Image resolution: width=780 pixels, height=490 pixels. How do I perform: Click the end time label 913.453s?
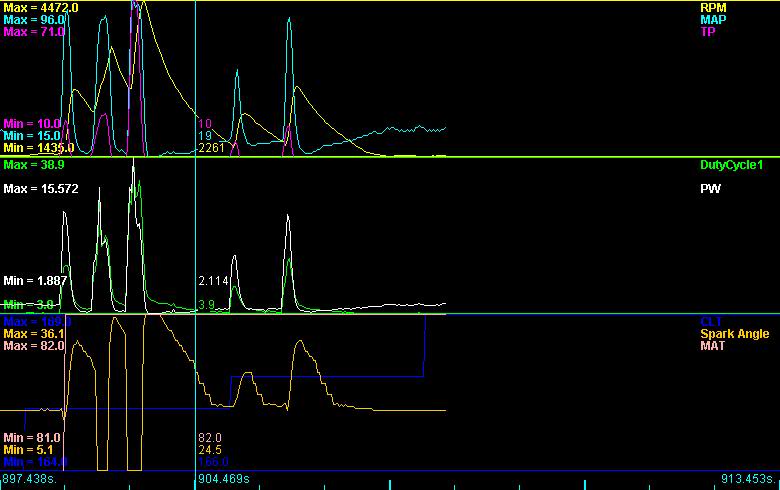pyautogui.click(x=748, y=479)
